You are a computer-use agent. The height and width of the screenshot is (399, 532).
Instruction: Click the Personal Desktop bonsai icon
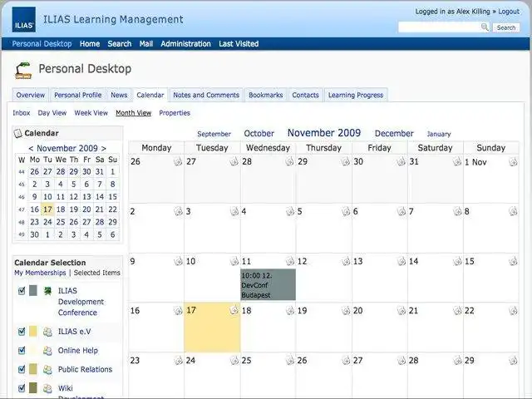pos(23,70)
